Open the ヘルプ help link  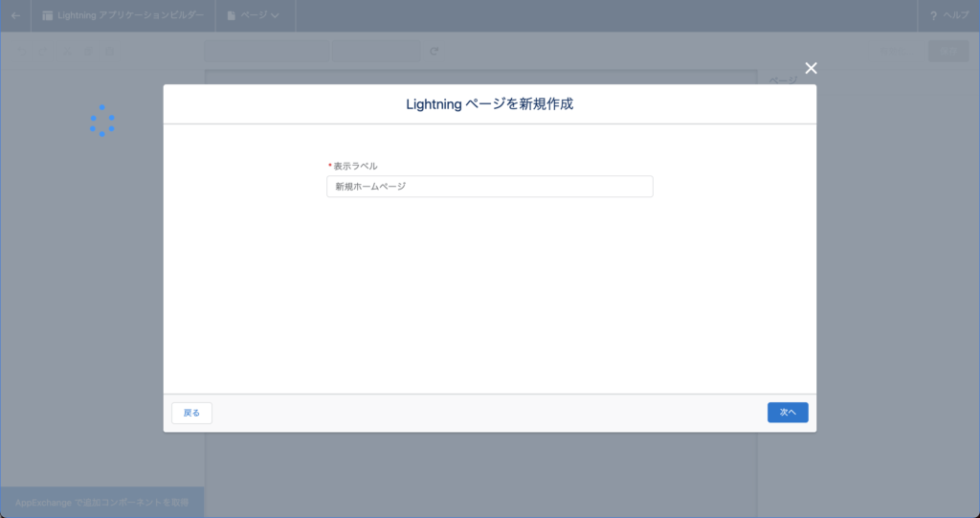pyautogui.click(x=949, y=15)
